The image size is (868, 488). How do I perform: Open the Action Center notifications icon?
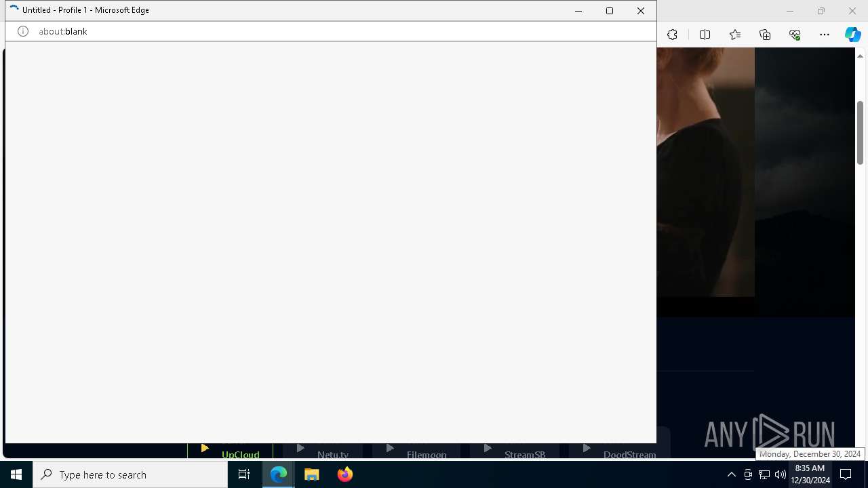click(x=846, y=474)
